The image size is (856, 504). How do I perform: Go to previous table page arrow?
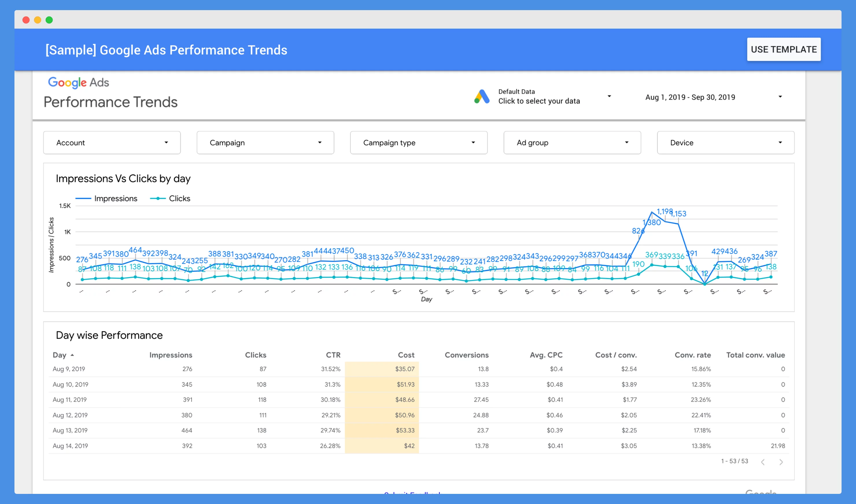tap(763, 462)
